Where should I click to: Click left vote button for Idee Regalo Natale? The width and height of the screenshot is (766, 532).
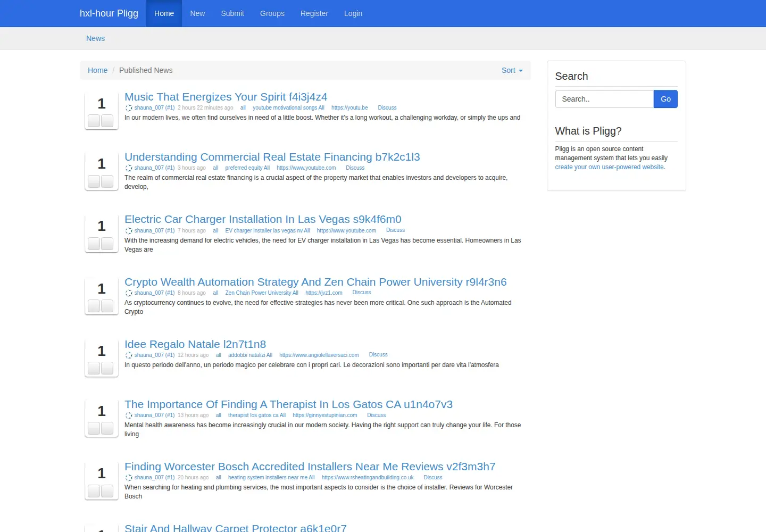coord(94,368)
